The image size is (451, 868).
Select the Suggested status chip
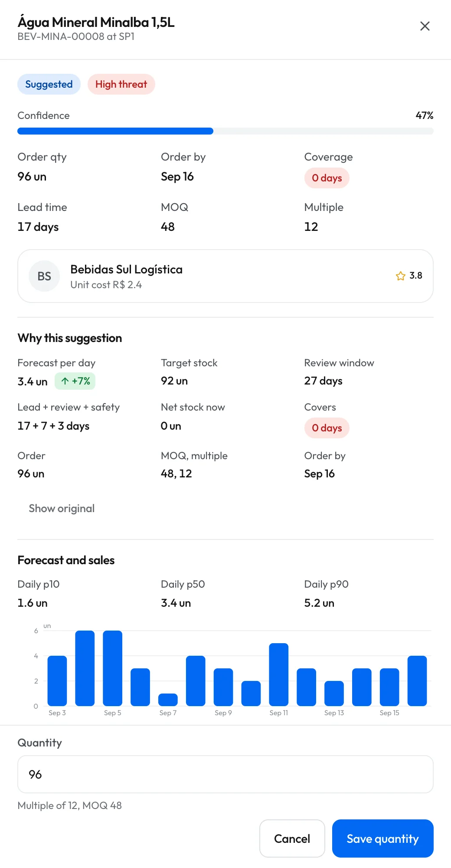[49, 84]
